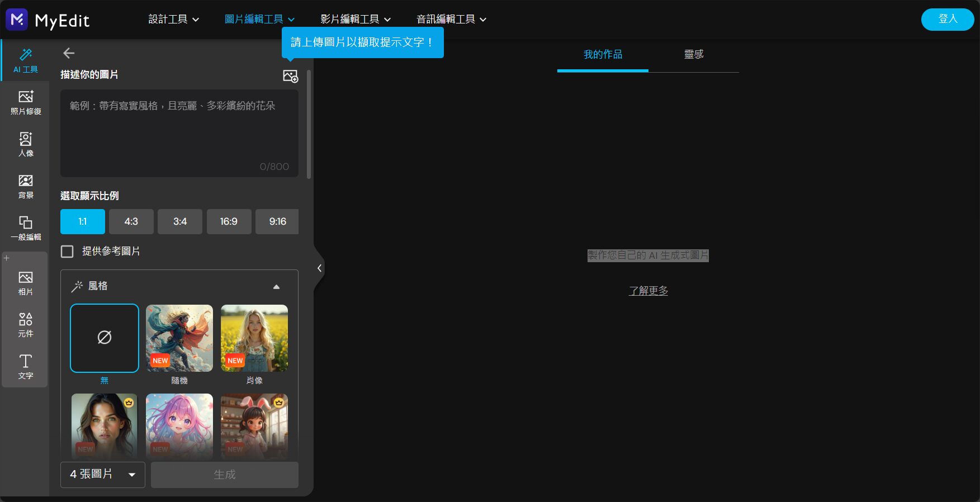Open the AI 工具 sidebar panel

[25, 60]
